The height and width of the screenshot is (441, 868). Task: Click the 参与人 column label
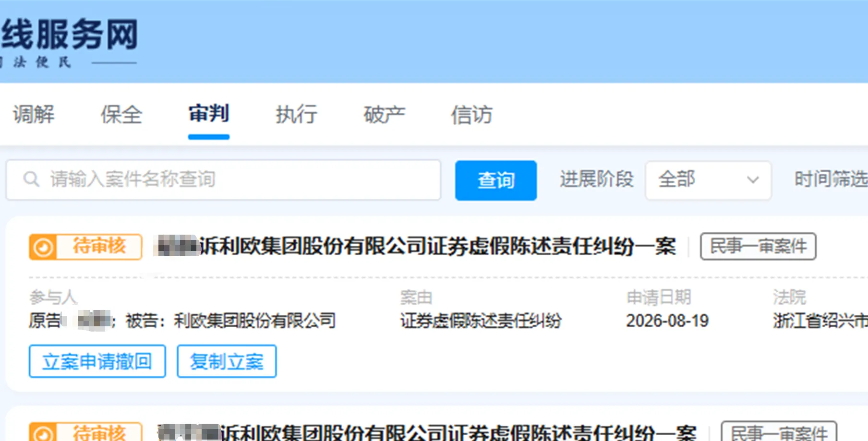tap(53, 297)
